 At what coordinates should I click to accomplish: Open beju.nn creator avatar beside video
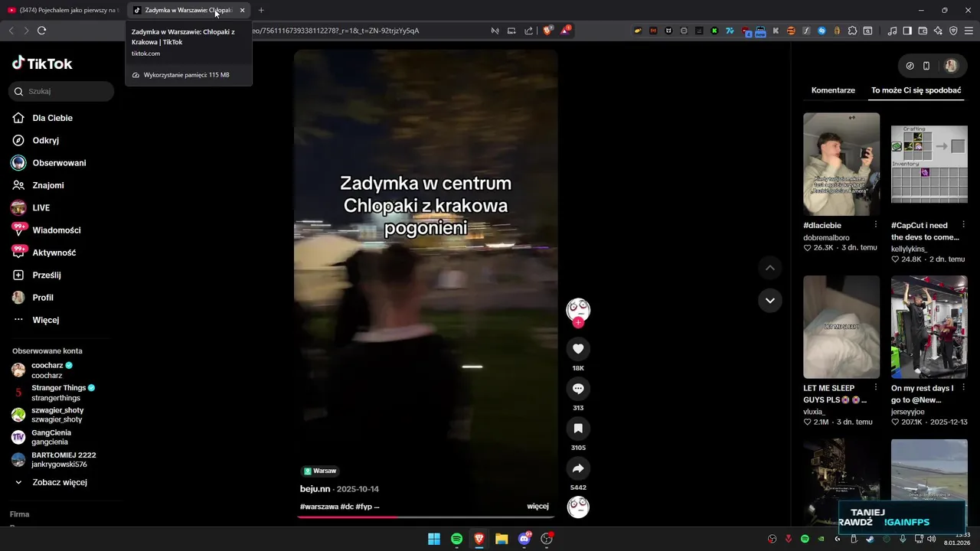pos(578,310)
